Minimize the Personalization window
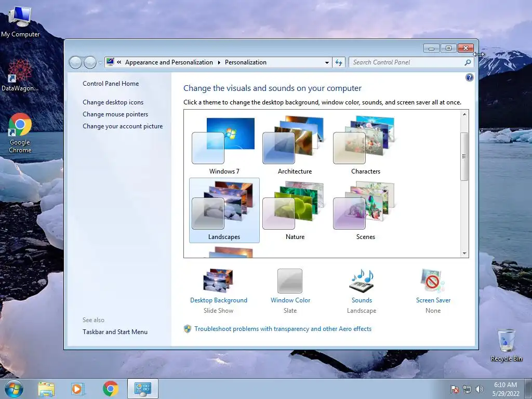Screen dimensions: 532x399 tap(431, 48)
